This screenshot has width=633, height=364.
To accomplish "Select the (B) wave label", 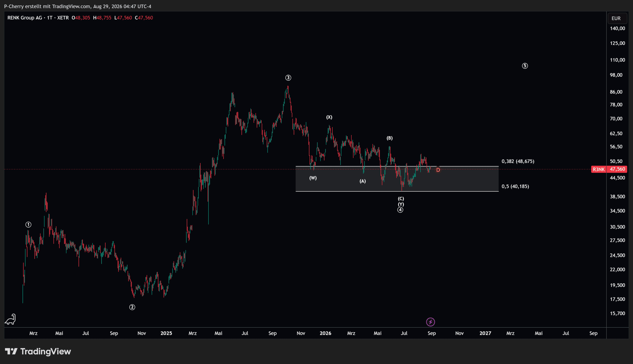I will [390, 138].
